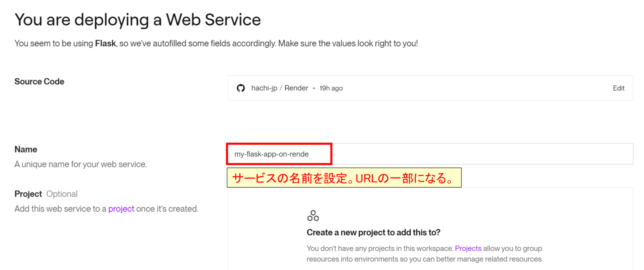Click the project description text about workspace resources
This screenshot has height=270, width=644.
424,254
